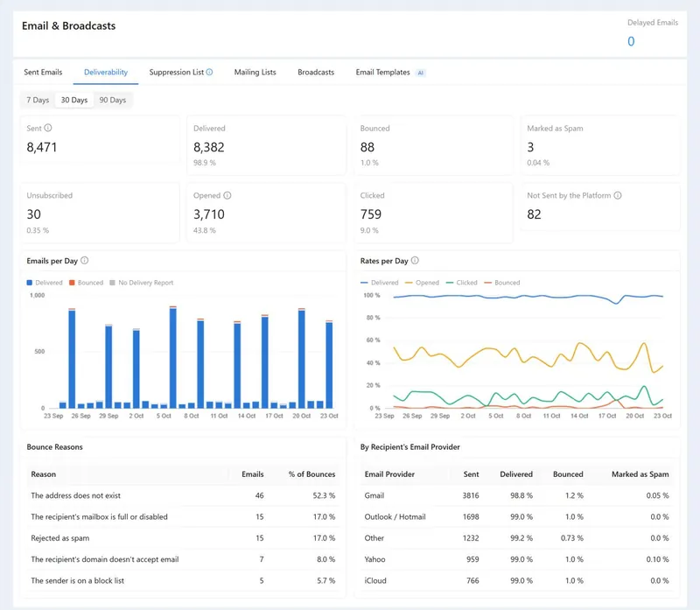Image resolution: width=700 pixels, height=610 pixels.
Task: Click 'The recipient's domain doesn't accept email'
Action: click(105, 559)
